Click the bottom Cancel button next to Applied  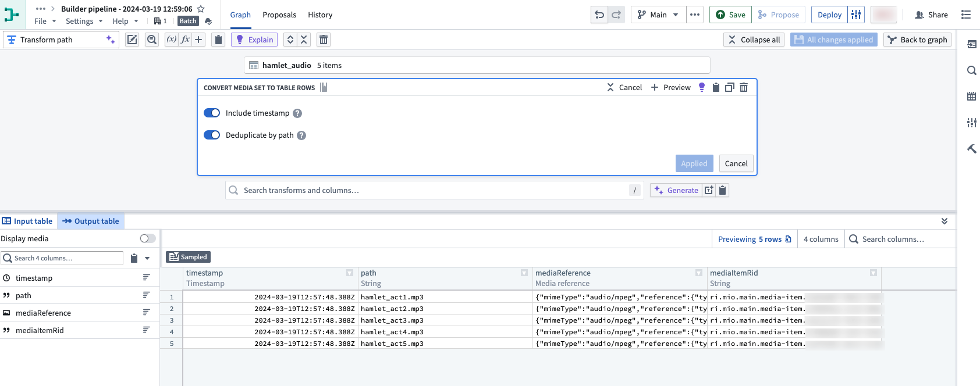pyautogui.click(x=736, y=163)
